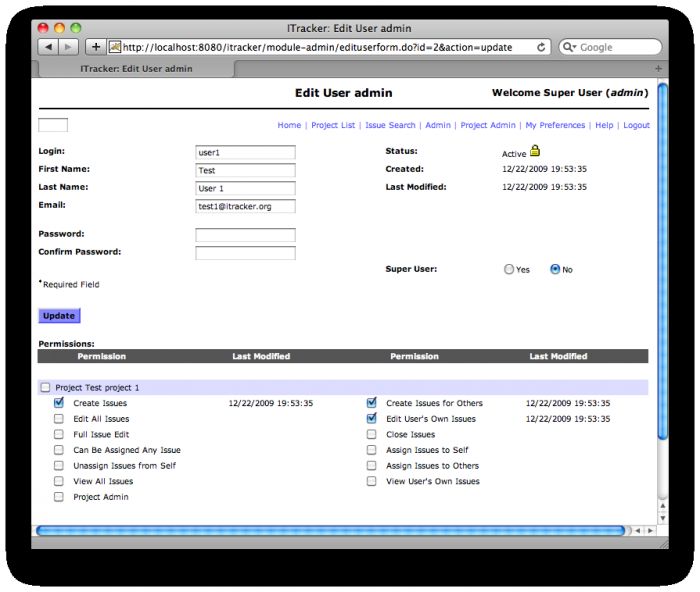
Task: Click the Created value 12/22/2009 19:53:35
Action: [x=544, y=169]
